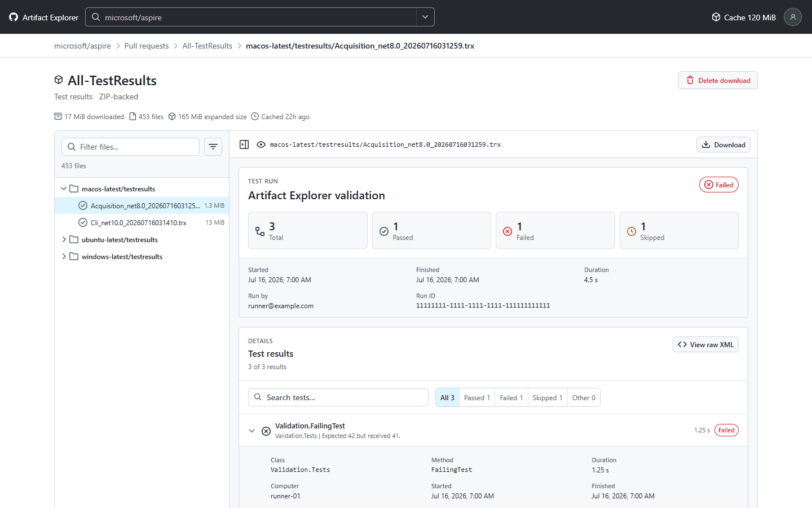The width and height of the screenshot is (812, 508).
Task: Select the All 3 filter tab
Action: coord(447,397)
